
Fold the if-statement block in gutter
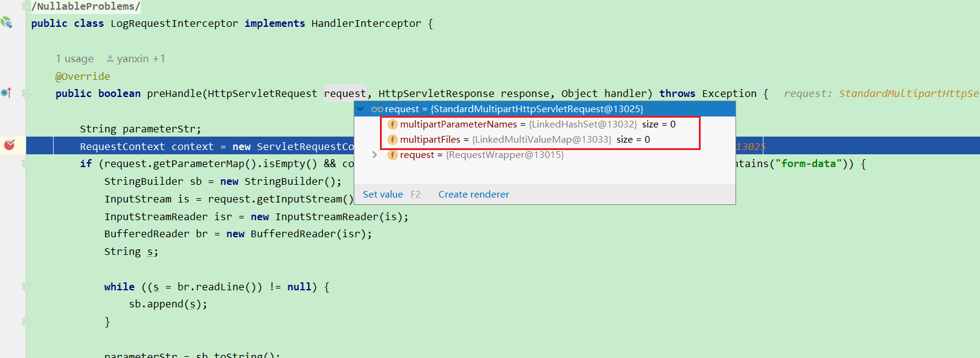(x=26, y=164)
